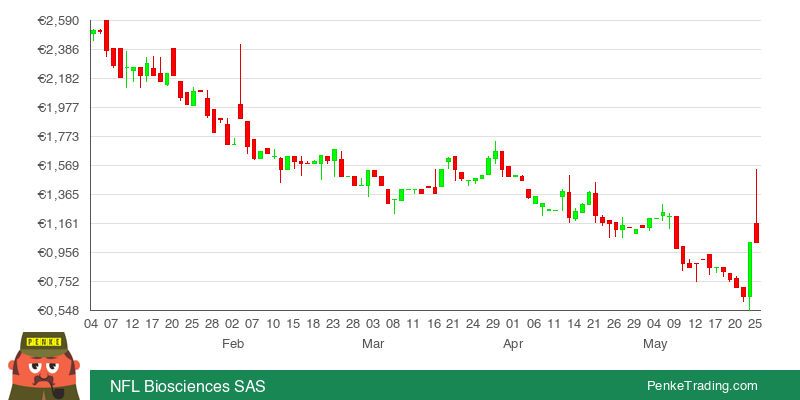This screenshot has width=800, height=400.
Task: Click the May month label
Action: 655,344
